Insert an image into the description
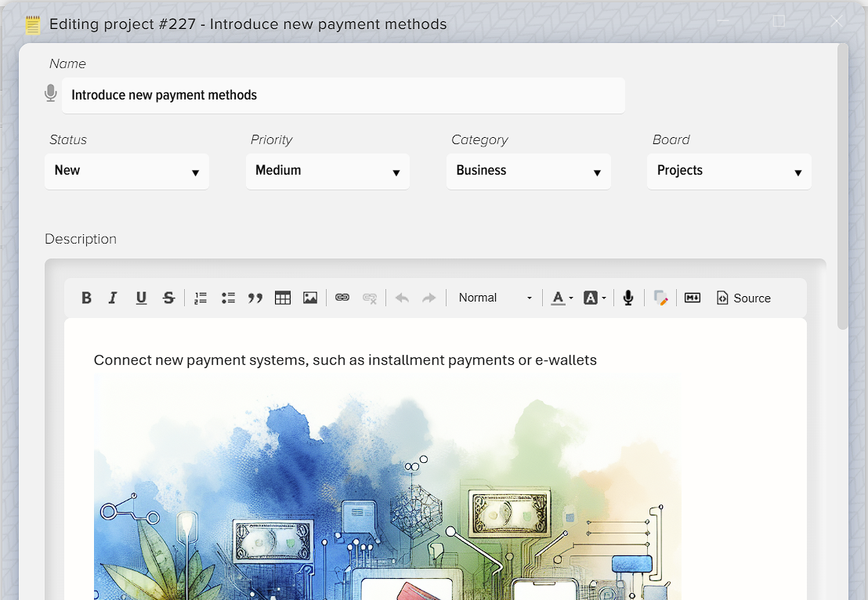 (x=310, y=298)
